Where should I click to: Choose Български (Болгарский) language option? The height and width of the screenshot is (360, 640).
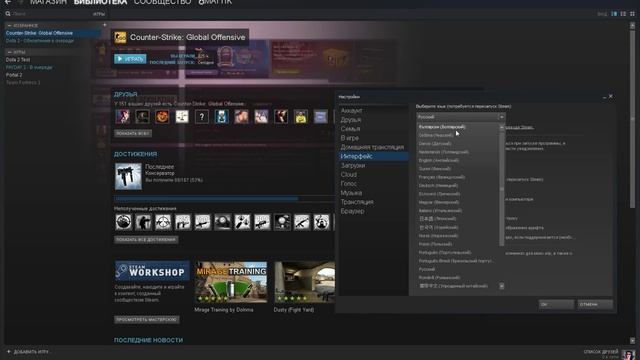click(x=442, y=127)
